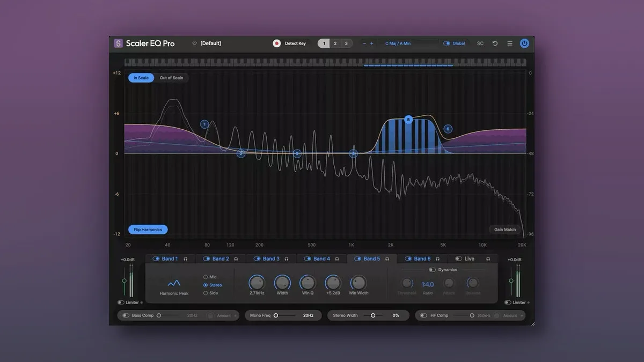The height and width of the screenshot is (362, 644).
Task: Switch to the Out of Scale view
Action: pos(171,78)
